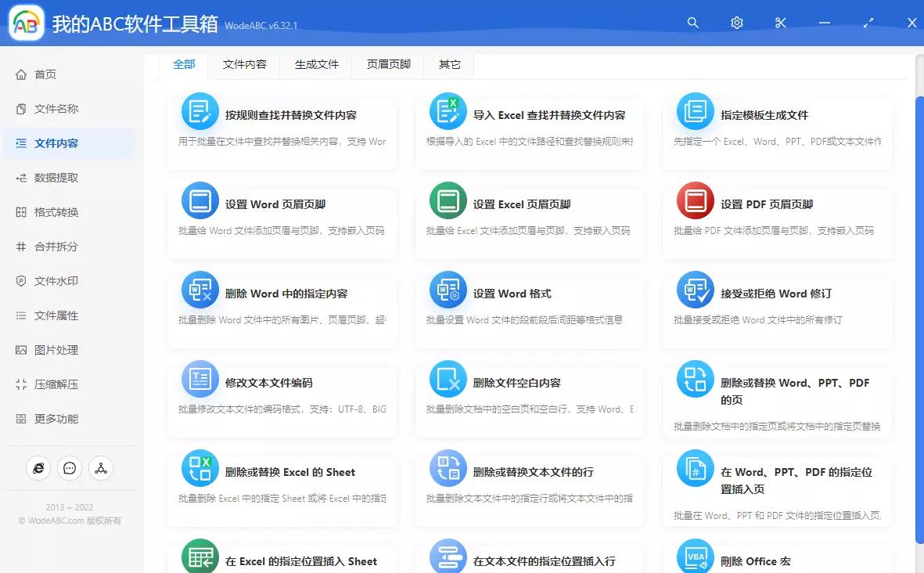The height and width of the screenshot is (573, 924).
Task: Launch 删除 Word 中的指定内容 tool
Action: [282, 308]
